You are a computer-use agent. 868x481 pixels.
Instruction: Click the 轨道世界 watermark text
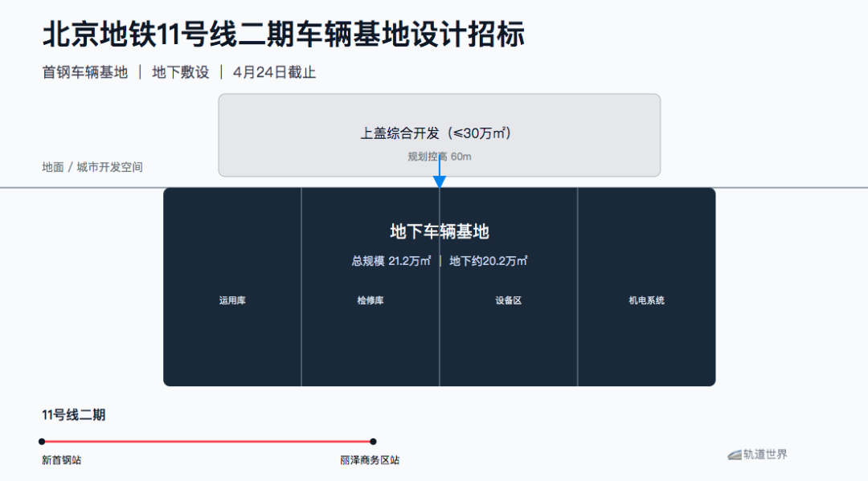pos(765,455)
